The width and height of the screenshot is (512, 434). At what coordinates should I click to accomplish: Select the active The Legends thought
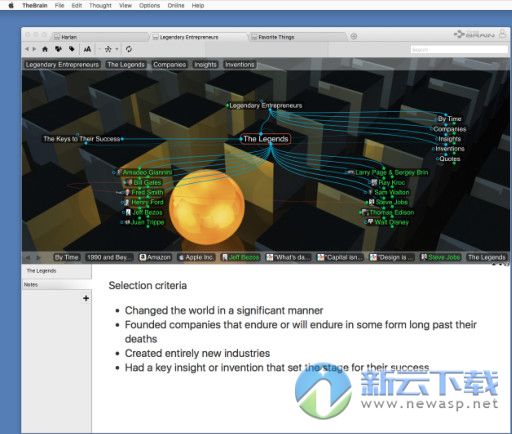266,139
